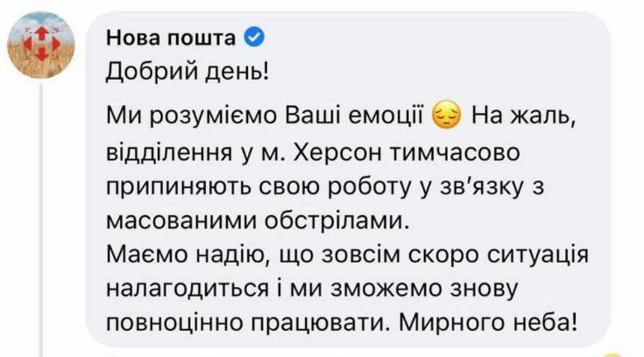Click the word "Херсон" in the comment

click(348, 152)
